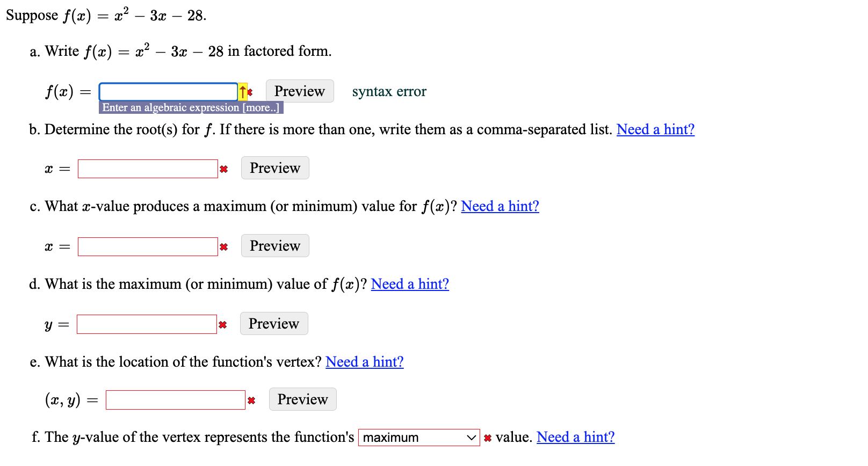This screenshot has height=466, width=868.
Task: Open the 'Need a hint?' link for part f
Action: (x=576, y=437)
